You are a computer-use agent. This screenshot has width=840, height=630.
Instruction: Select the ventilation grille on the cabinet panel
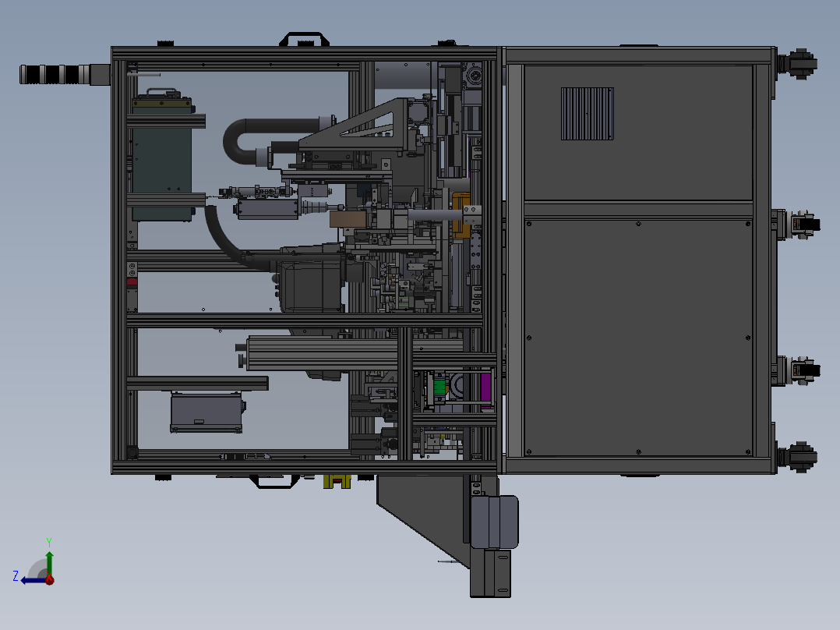tap(588, 114)
